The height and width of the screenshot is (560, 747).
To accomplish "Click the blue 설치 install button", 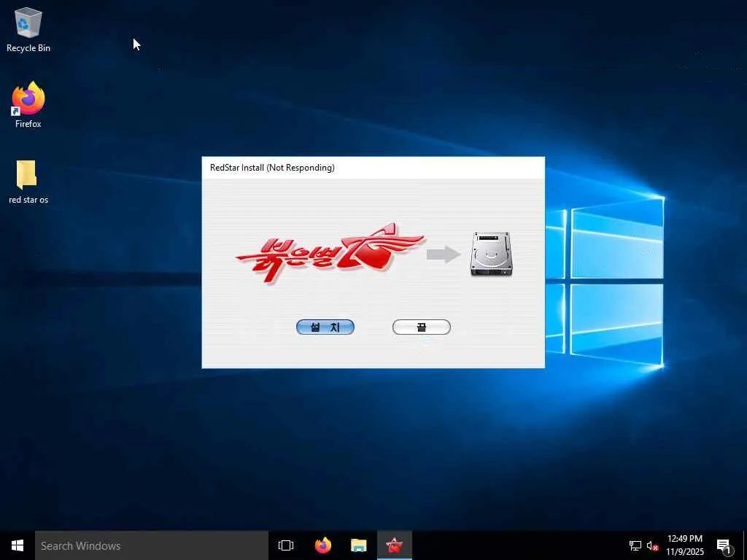I will 325,327.
